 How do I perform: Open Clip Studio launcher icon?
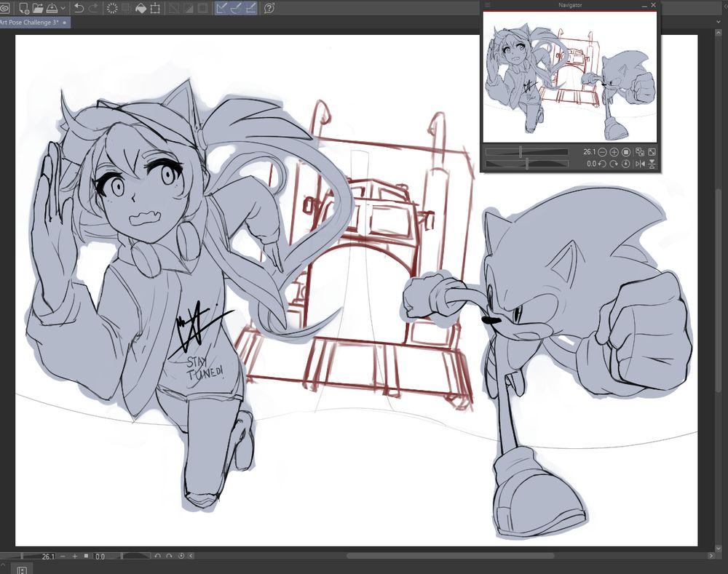(4, 8)
